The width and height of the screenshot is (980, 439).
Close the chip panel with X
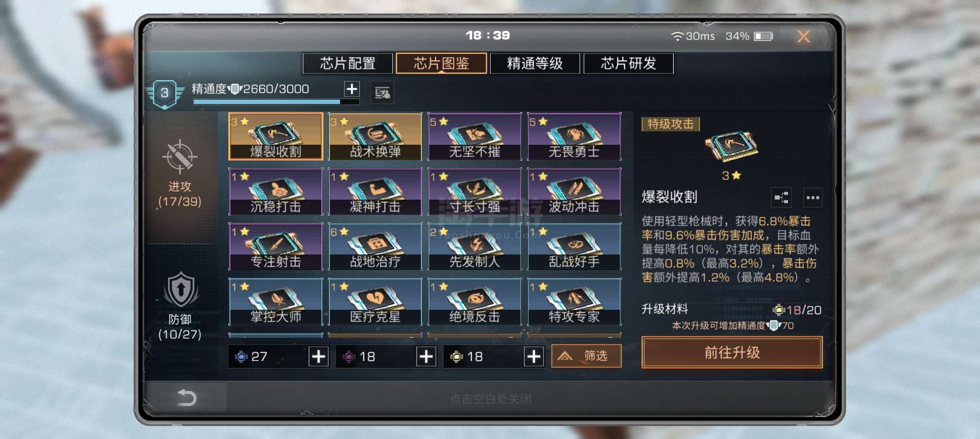pos(803,37)
